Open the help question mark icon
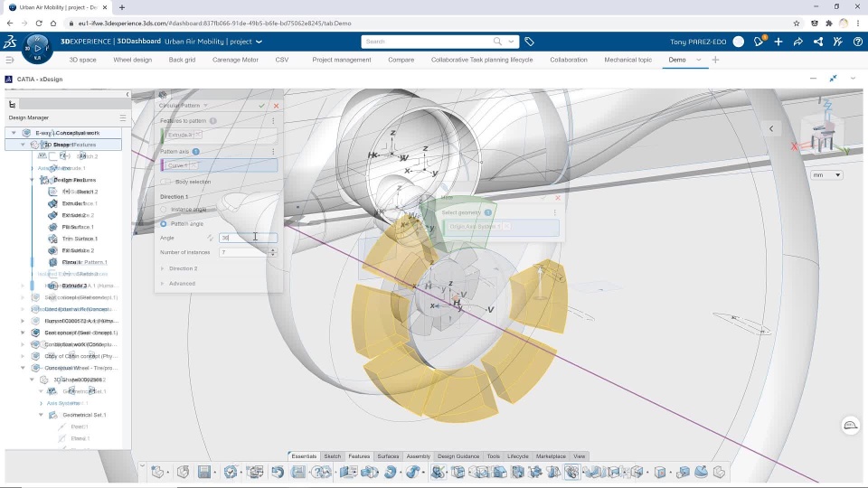 pos(857,42)
